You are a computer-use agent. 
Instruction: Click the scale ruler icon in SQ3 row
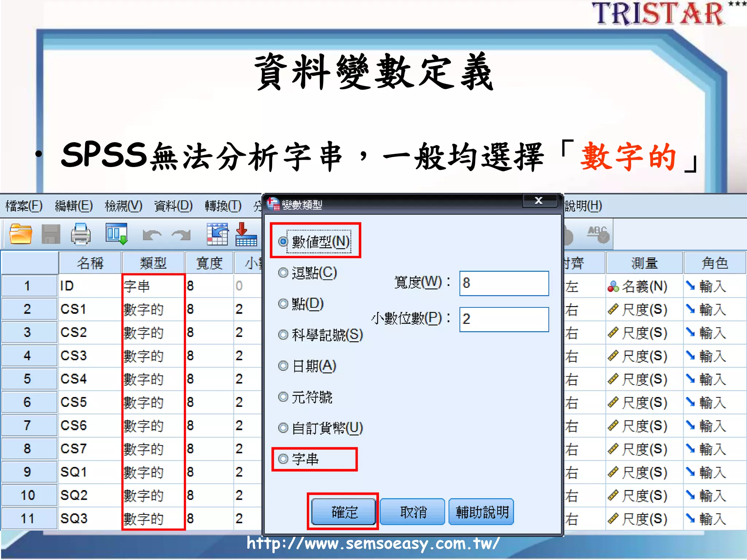[613, 519]
